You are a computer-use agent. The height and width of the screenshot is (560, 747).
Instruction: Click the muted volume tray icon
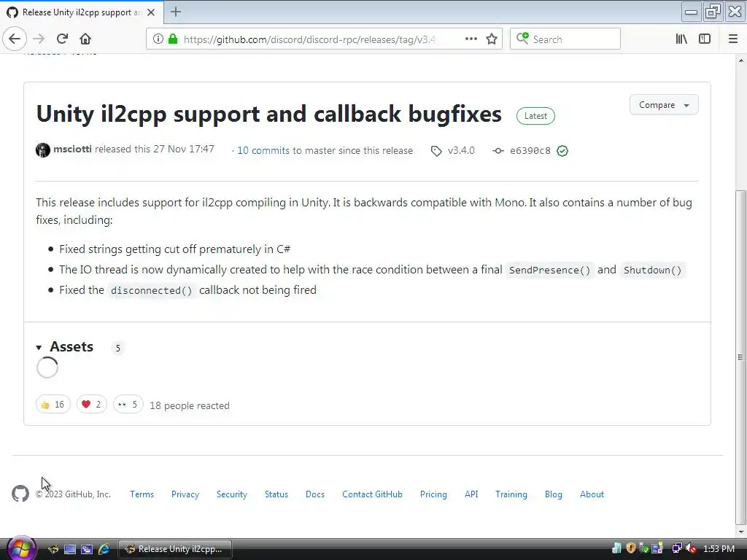[692, 548]
